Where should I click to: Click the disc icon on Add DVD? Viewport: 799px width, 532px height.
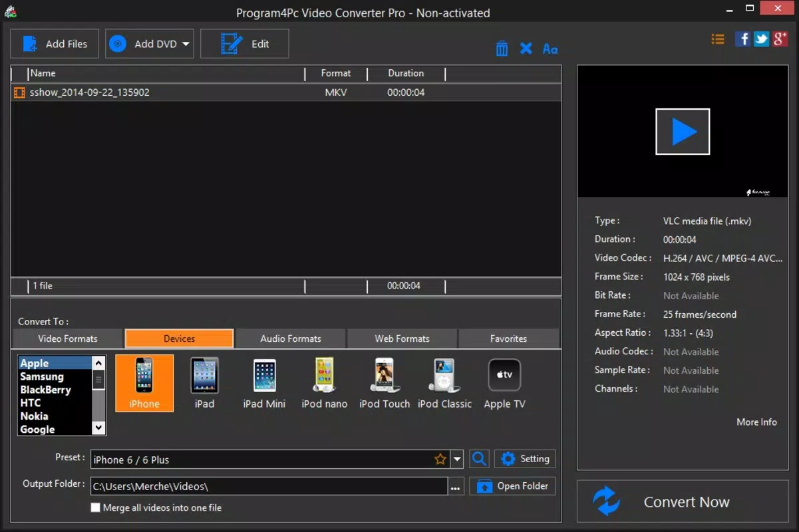click(x=118, y=44)
